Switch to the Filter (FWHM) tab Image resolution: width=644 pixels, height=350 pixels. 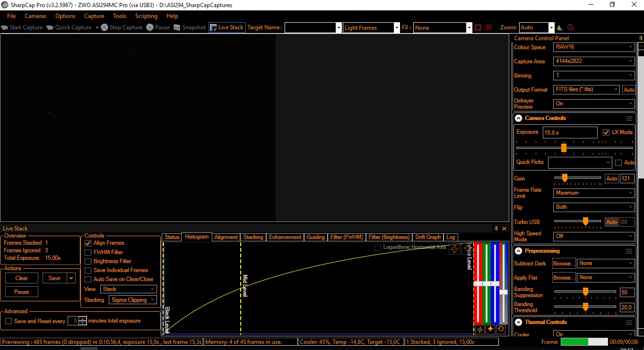[x=347, y=237]
